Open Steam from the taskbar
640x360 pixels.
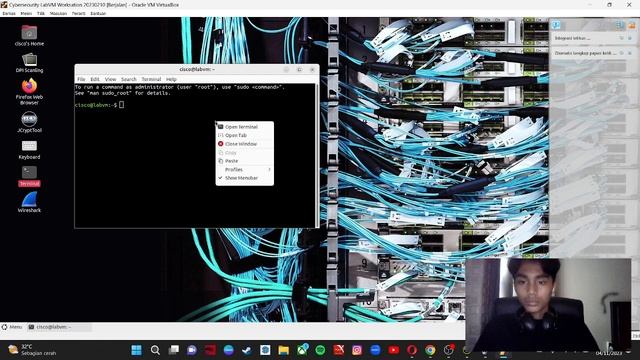pos(247,350)
